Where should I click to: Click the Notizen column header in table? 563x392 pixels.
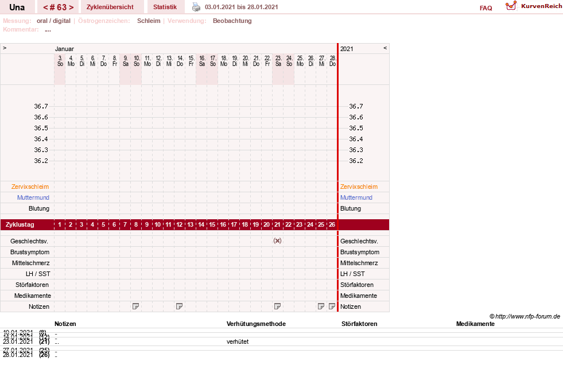(65, 324)
